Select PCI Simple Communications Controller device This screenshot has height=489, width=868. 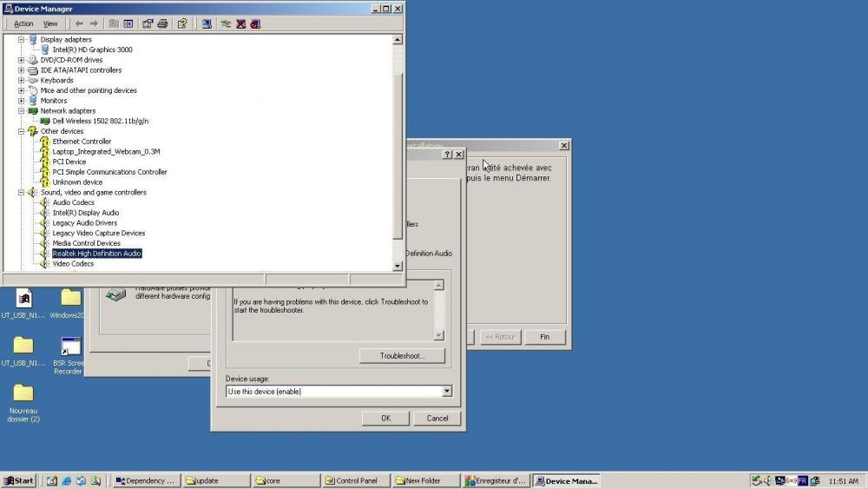(109, 172)
